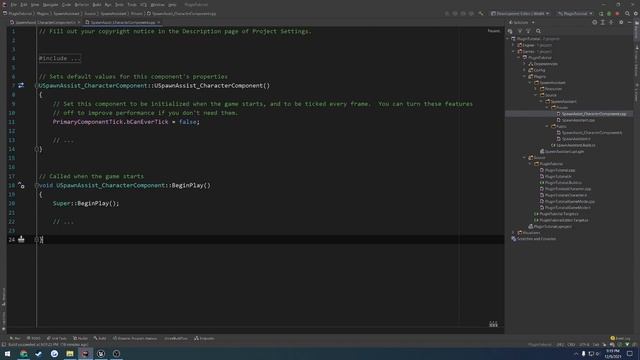Open Solution panel options gear

[x=621, y=22]
